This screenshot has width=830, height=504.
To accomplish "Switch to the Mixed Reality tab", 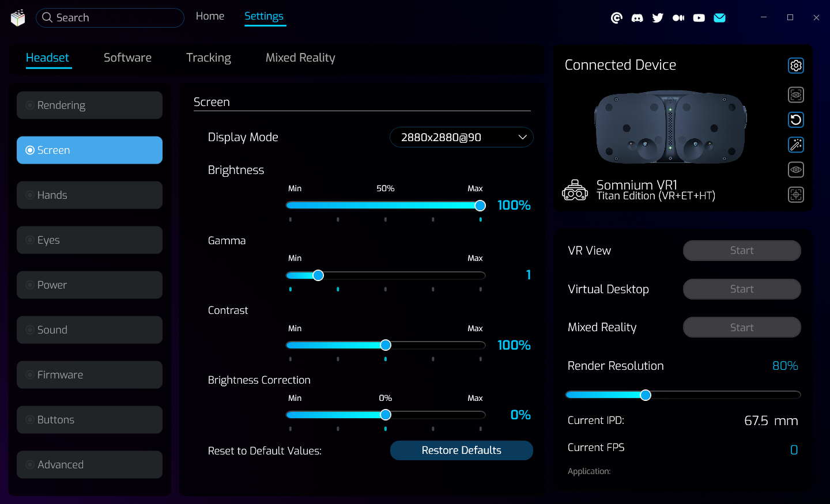I will coord(300,58).
